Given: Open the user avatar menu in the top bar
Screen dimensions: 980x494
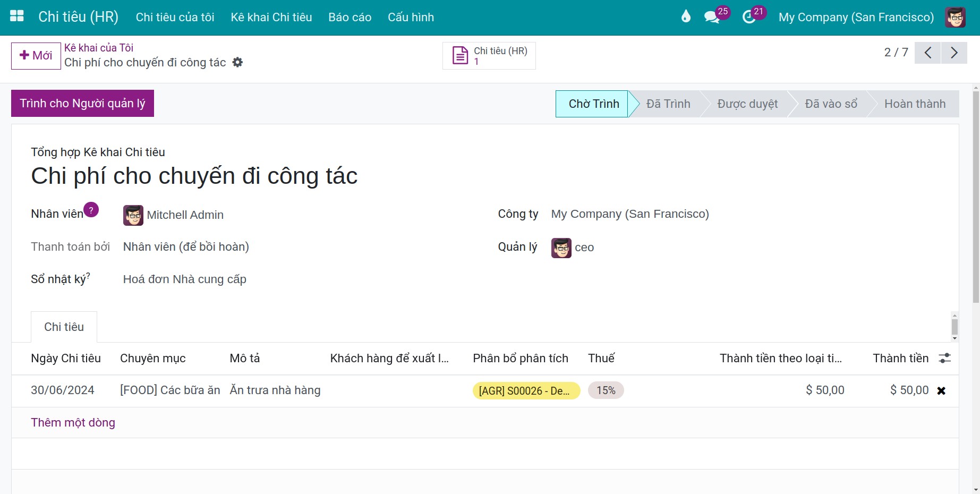Looking at the screenshot, I should coord(955,17).
